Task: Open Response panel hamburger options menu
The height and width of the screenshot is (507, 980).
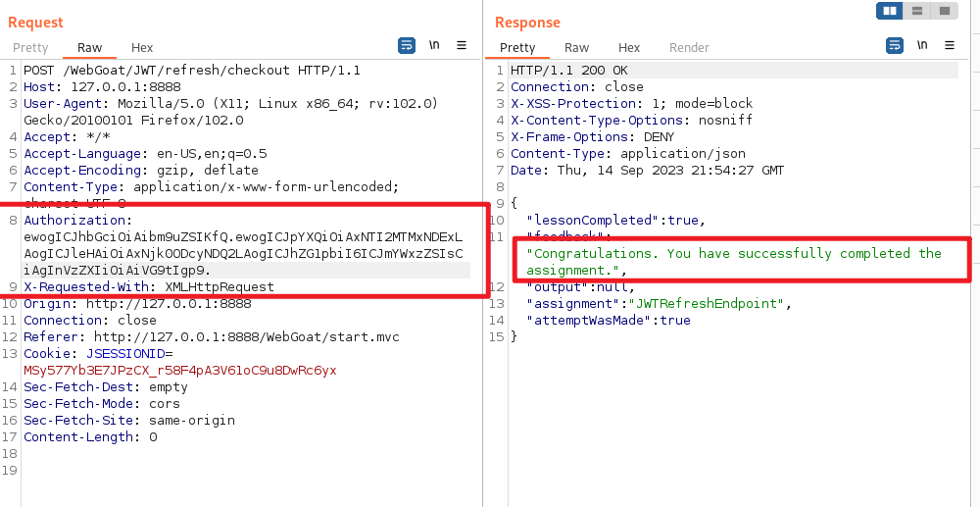Action: [950, 45]
